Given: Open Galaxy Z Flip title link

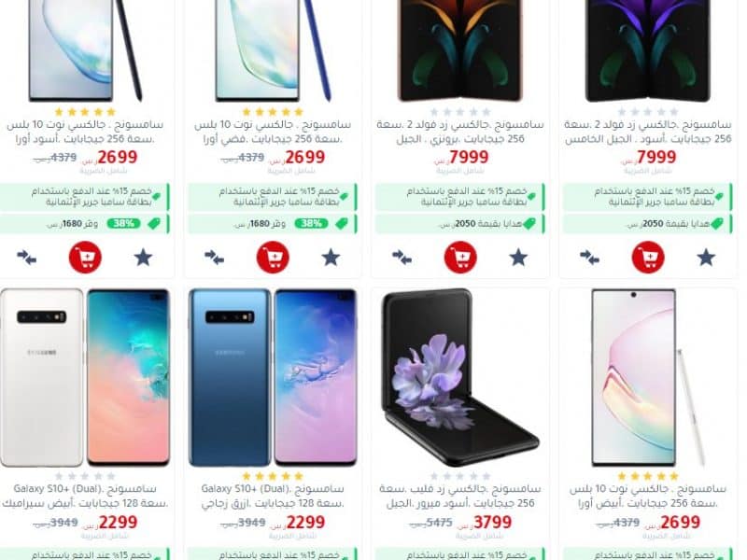Looking at the screenshot, I should [460, 496].
